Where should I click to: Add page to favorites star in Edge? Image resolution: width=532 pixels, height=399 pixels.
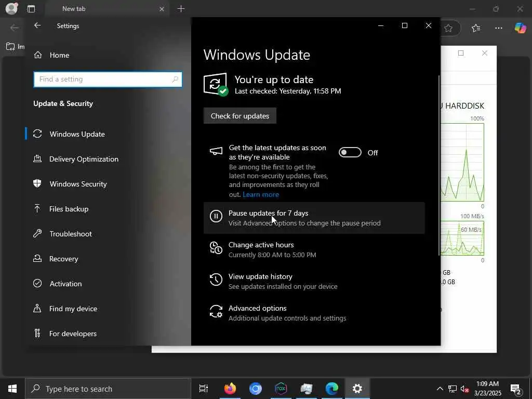click(x=448, y=28)
